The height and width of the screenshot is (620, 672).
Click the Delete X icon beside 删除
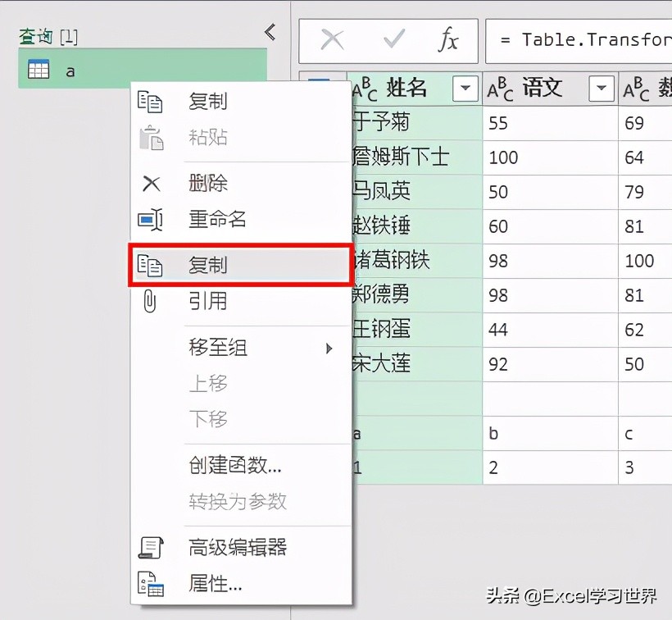coord(152,183)
